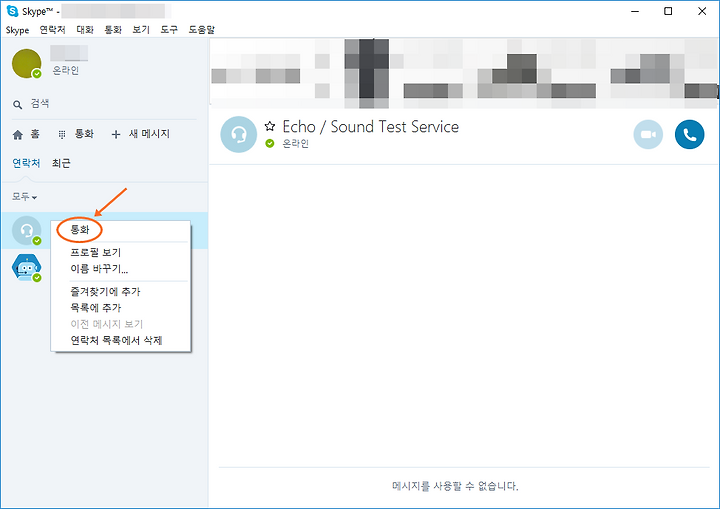720x509 pixels.
Task: Start a new message with 새 메시지
Action: point(141,134)
